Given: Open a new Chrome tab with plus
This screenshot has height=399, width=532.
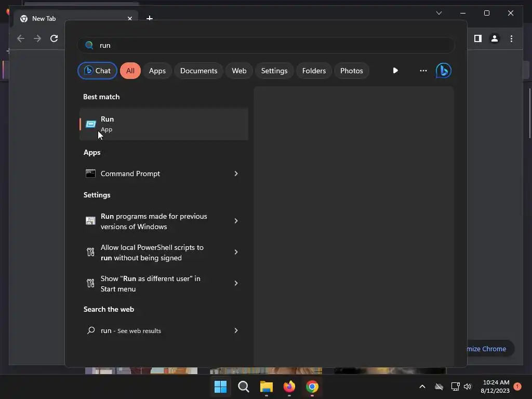Looking at the screenshot, I should pos(149,18).
